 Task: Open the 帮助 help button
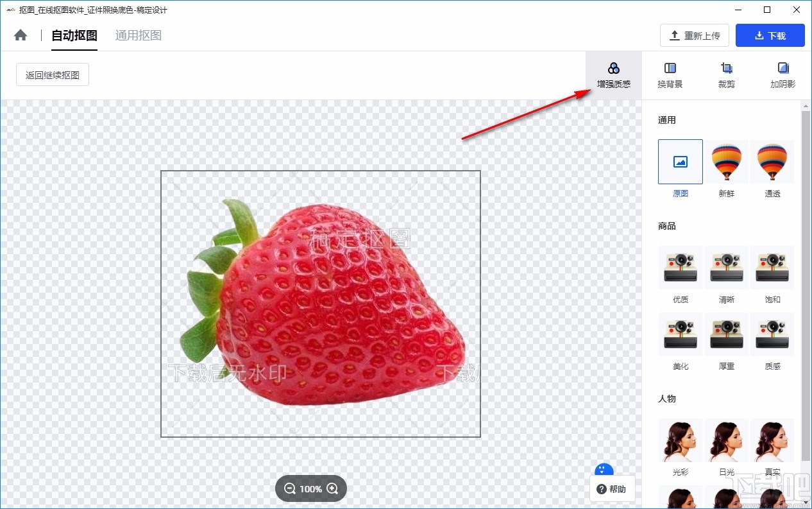pyautogui.click(x=613, y=489)
